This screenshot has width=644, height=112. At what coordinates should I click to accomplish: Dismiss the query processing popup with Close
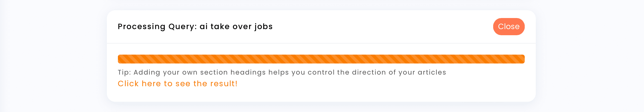pyautogui.click(x=508, y=27)
